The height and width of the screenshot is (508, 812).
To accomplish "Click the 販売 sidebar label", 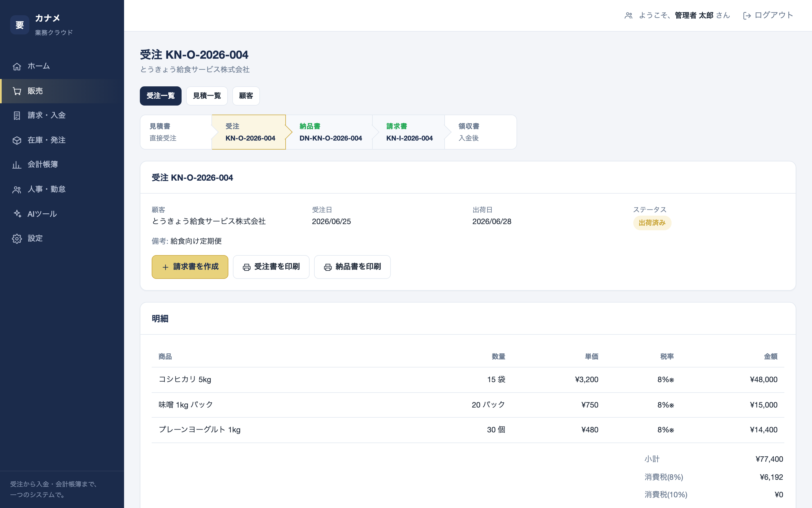I will [x=35, y=91].
